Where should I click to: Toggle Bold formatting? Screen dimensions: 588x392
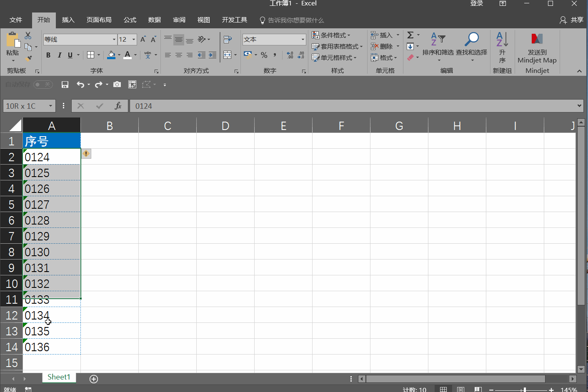coord(48,55)
